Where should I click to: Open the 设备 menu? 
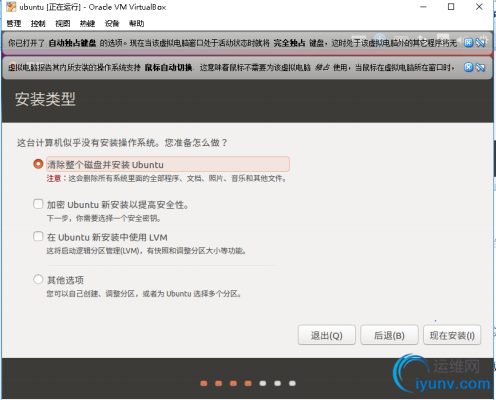point(112,23)
